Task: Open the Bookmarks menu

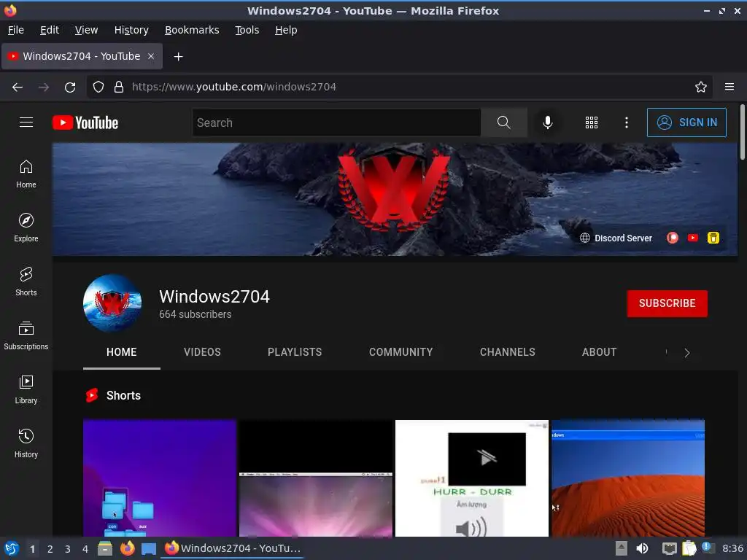Action: point(192,30)
